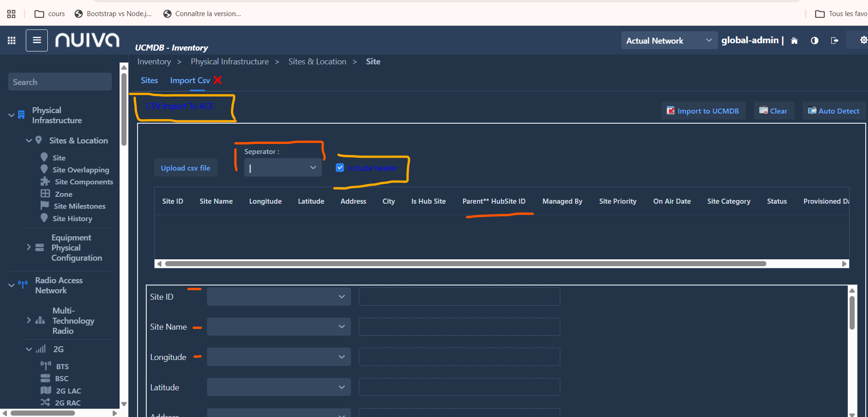Click the sidebar Search field
The image size is (868, 417).
click(60, 82)
